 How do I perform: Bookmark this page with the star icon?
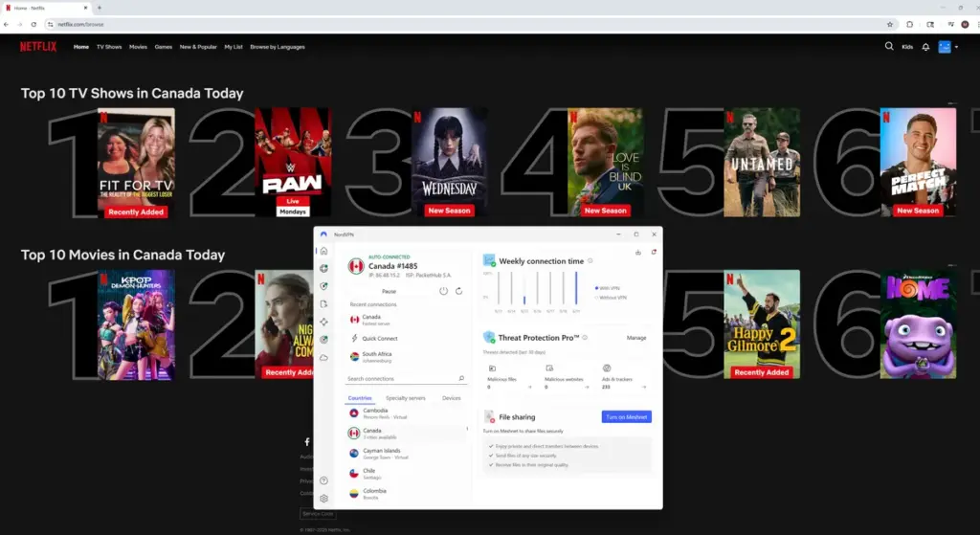889,24
